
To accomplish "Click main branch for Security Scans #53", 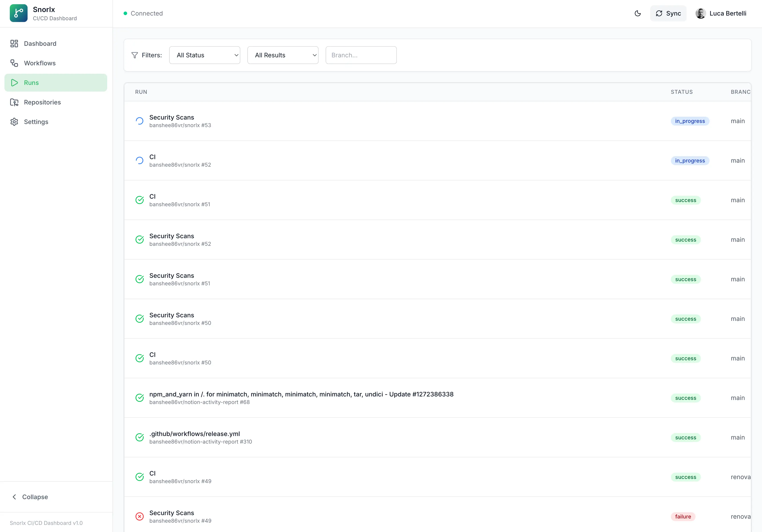I will click(x=738, y=121).
